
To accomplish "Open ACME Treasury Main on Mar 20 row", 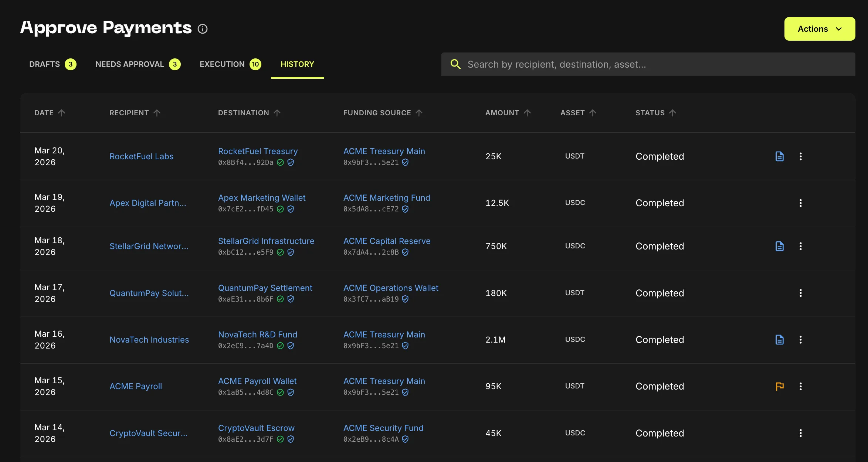I will (384, 151).
